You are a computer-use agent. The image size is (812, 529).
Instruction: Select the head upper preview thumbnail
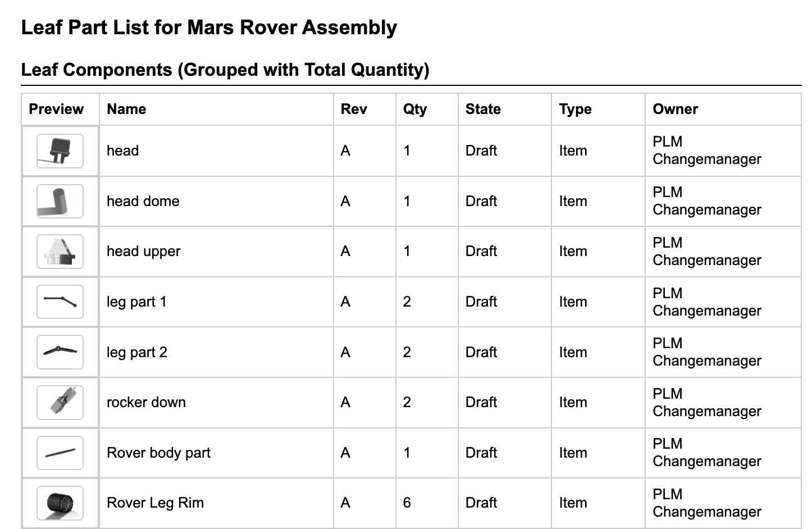tap(60, 252)
